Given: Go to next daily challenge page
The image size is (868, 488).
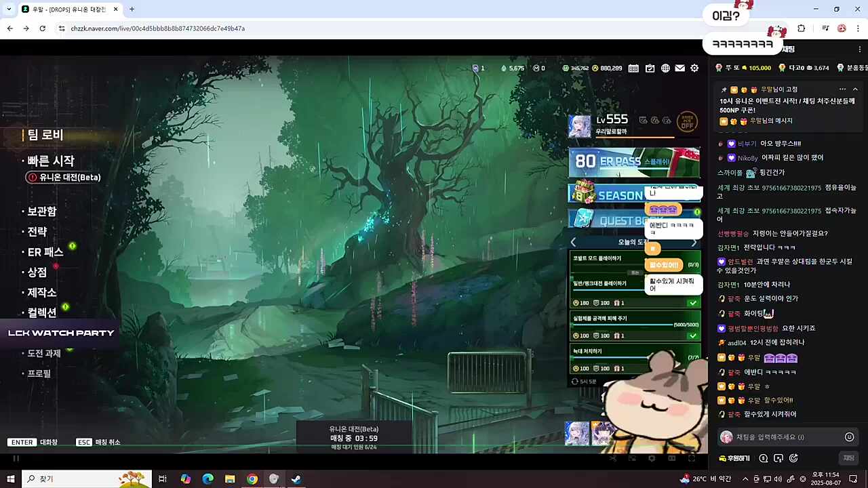Looking at the screenshot, I should pyautogui.click(x=694, y=242).
